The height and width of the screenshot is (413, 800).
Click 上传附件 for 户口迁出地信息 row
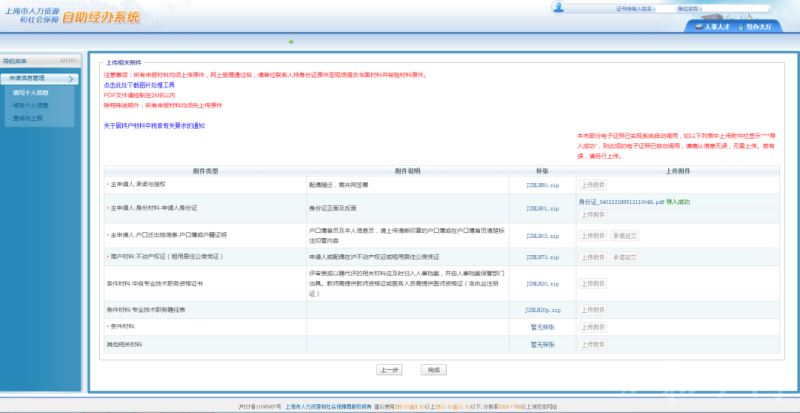pos(592,236)
